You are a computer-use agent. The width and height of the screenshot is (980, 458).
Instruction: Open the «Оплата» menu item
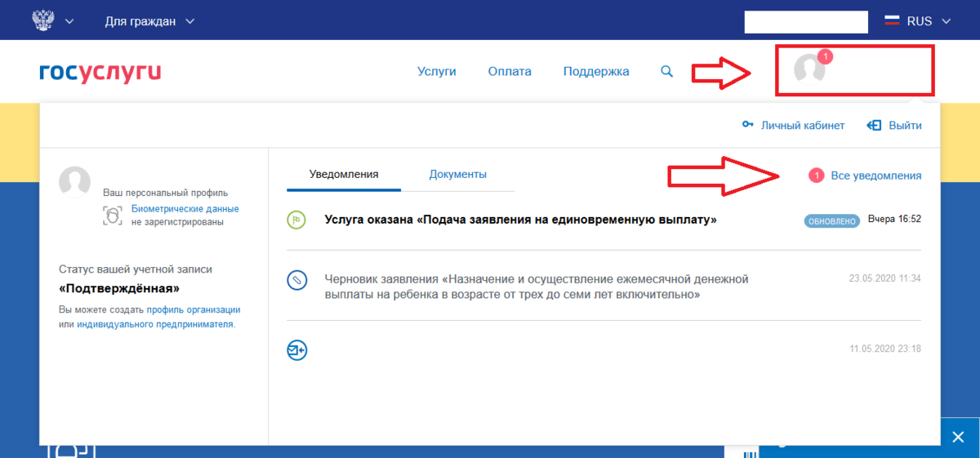click(510, 72)
